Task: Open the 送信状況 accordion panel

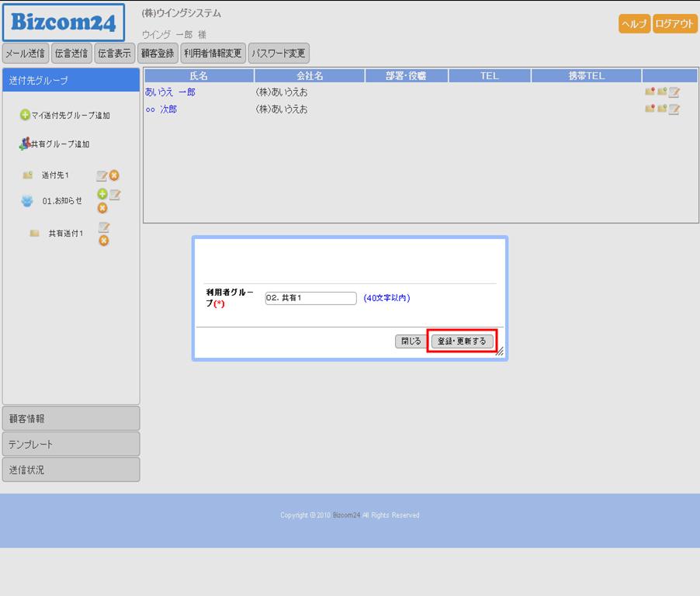Action: click(71, 470)
